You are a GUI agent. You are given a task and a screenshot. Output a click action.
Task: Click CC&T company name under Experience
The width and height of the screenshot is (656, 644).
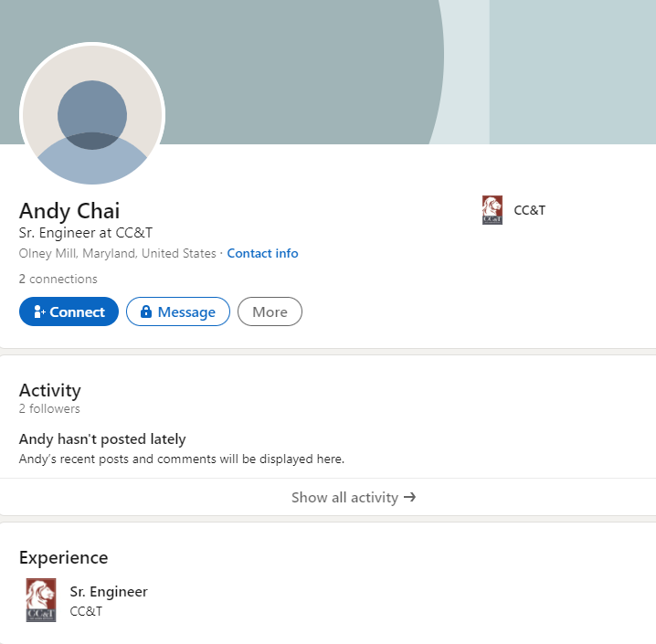click(x=86, y=611)
